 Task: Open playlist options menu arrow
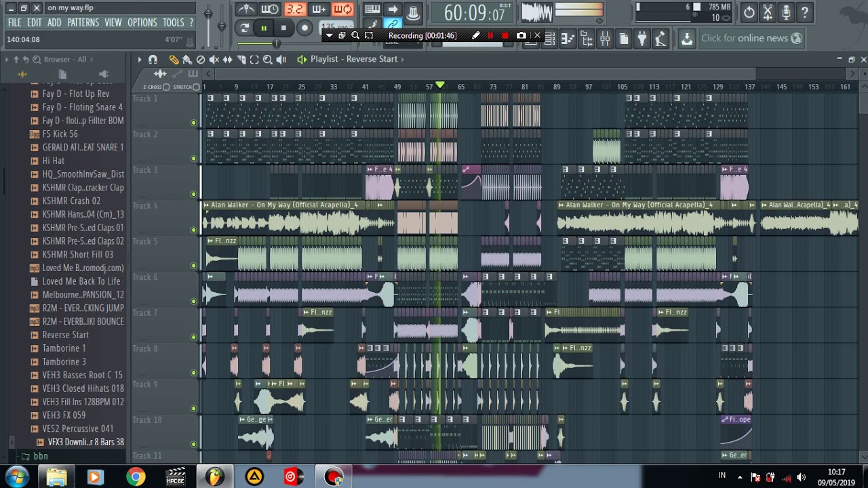point(140,60)
